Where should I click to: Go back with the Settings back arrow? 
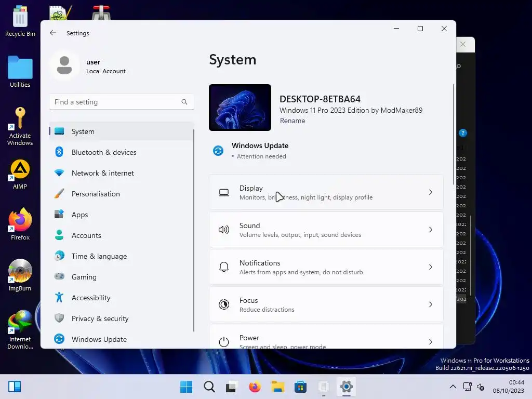tap(52, 33)
